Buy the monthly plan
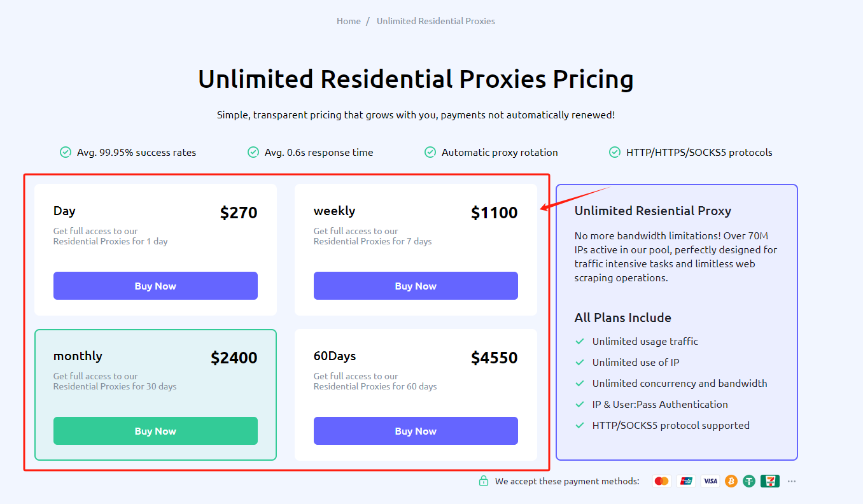This screenshot has width=863, height=504. coord(155,431)
